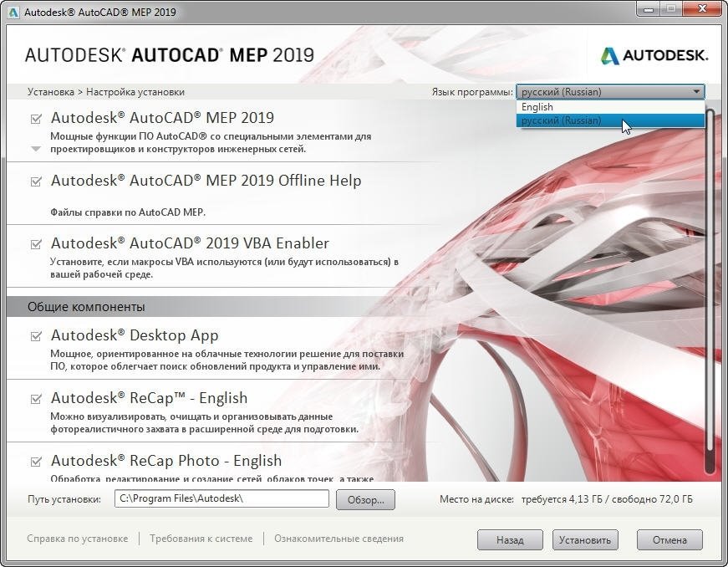This screenshot has width=728, height=567.
Task: Expand AutoCAD MEP 2019 configuration arrow
Action: (x=36, y=149)
